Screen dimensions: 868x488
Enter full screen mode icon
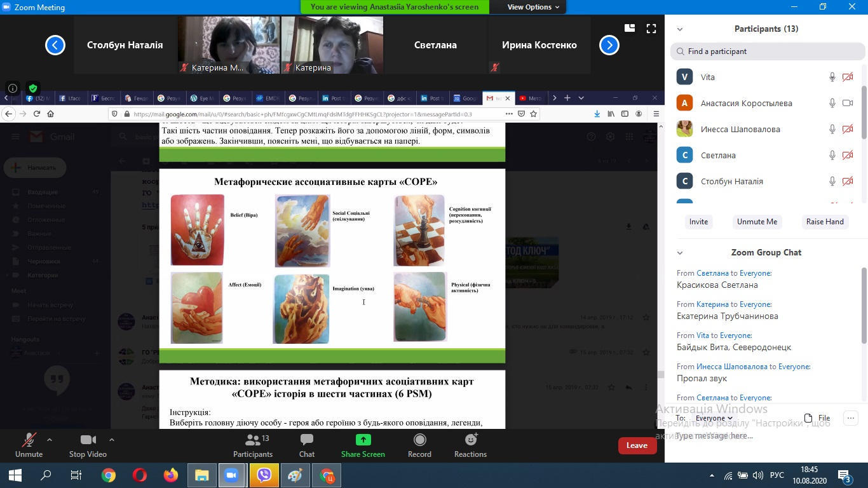click(x=651, y=28)
